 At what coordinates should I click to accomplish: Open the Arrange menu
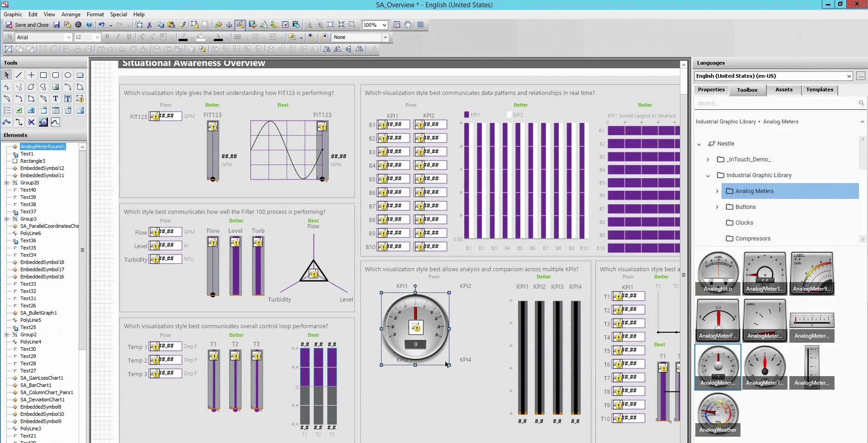71,14
